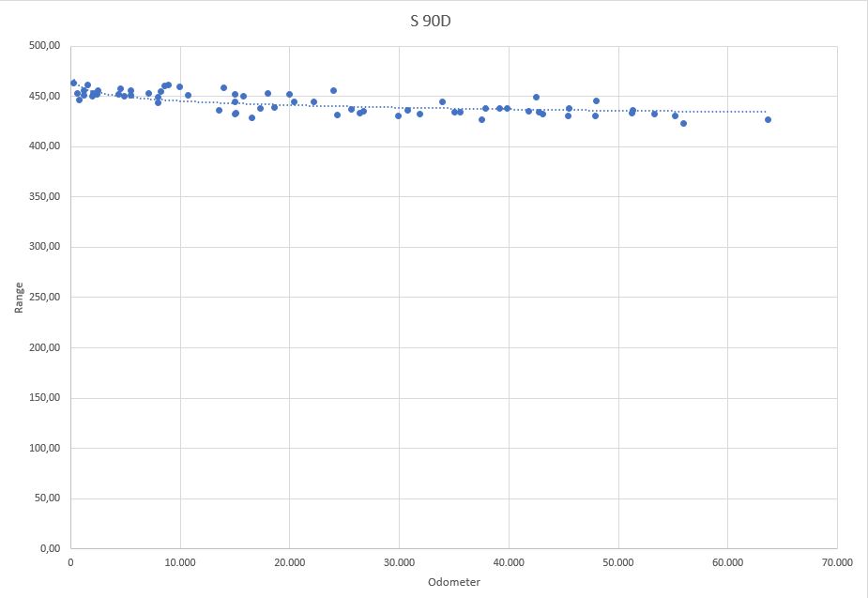Click the 350,00 y-axis label

(45, 196)
